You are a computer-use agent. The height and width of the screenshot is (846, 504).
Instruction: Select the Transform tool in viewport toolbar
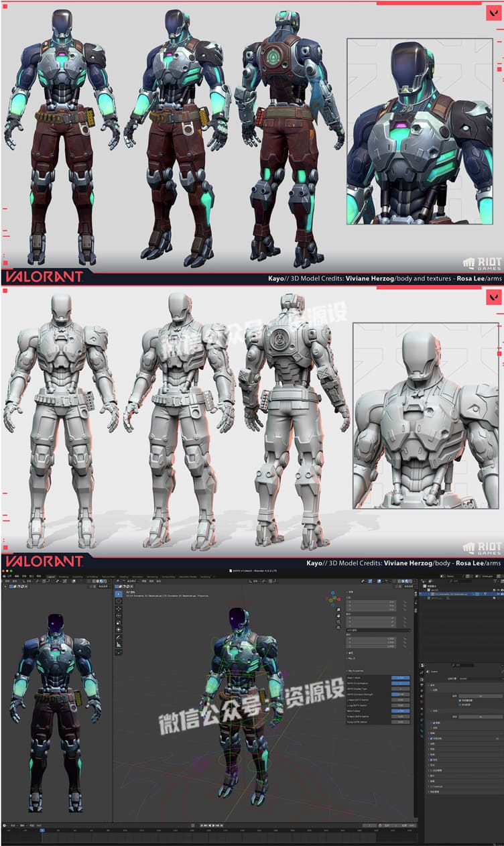(x=119, y=629)
